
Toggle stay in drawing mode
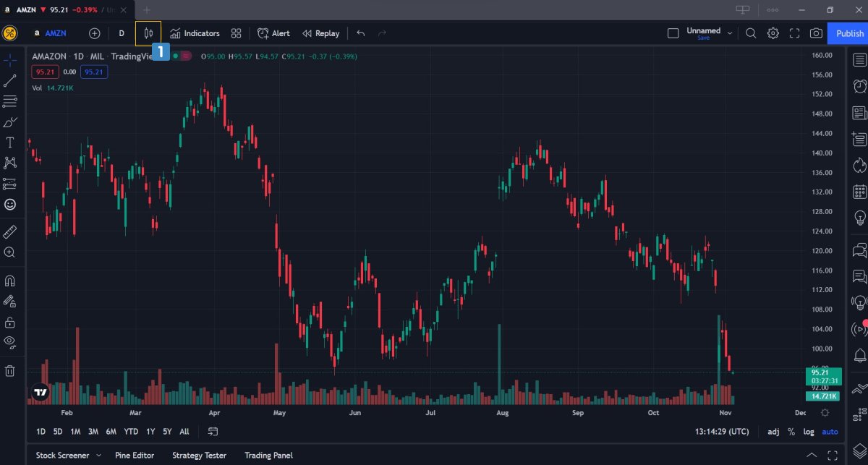point(10,301)
